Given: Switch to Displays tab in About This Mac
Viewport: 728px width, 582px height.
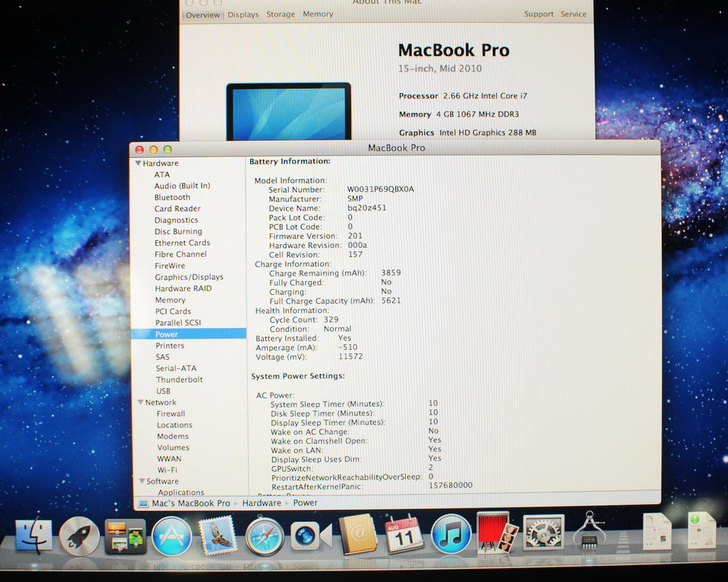Looking at the screenshot, I should pyautogui.click(x=243, y=15).
